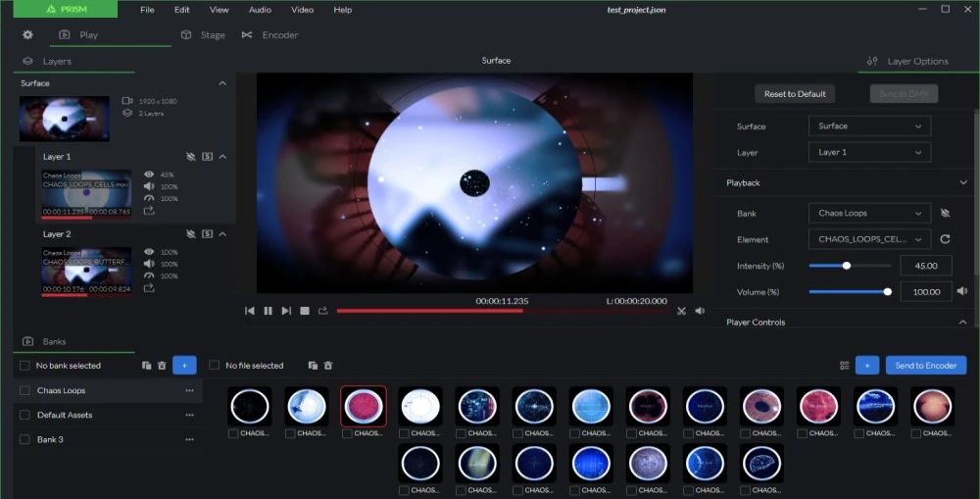
Task: Switch to the Stage tab
Action: 203,35
